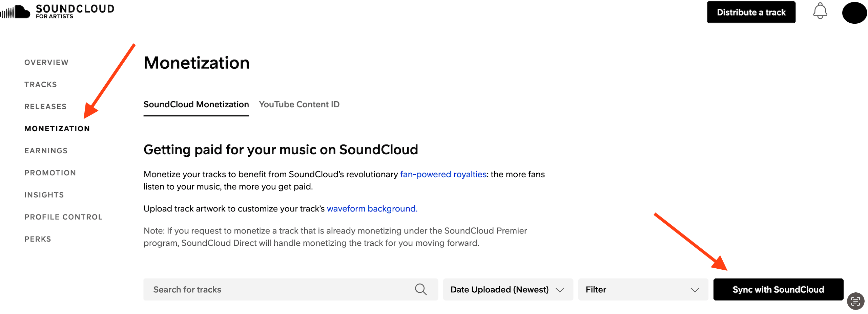
Task: Open the Filter dropdown
Action: click(643, 289)
